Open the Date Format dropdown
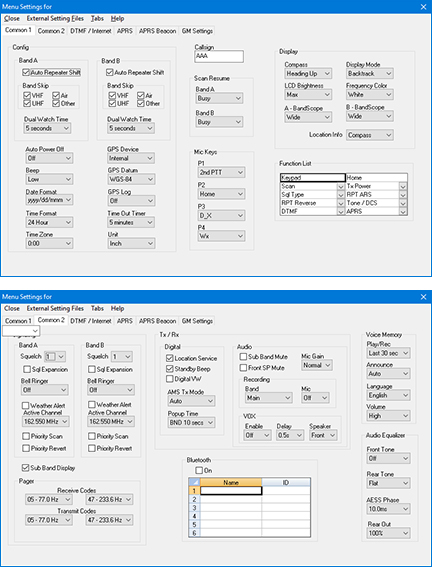432x567 pixels. point(49,200)
